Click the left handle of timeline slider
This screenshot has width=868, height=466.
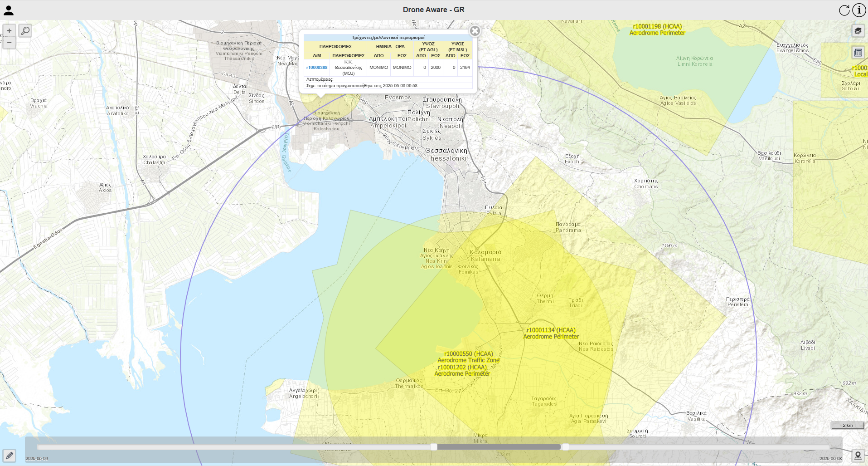434,447
